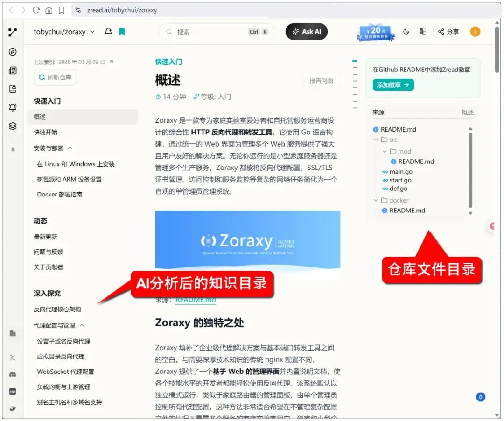504x421 pixels.
Task: Open def.go in the source tree
Action: (x=398, y=188)
